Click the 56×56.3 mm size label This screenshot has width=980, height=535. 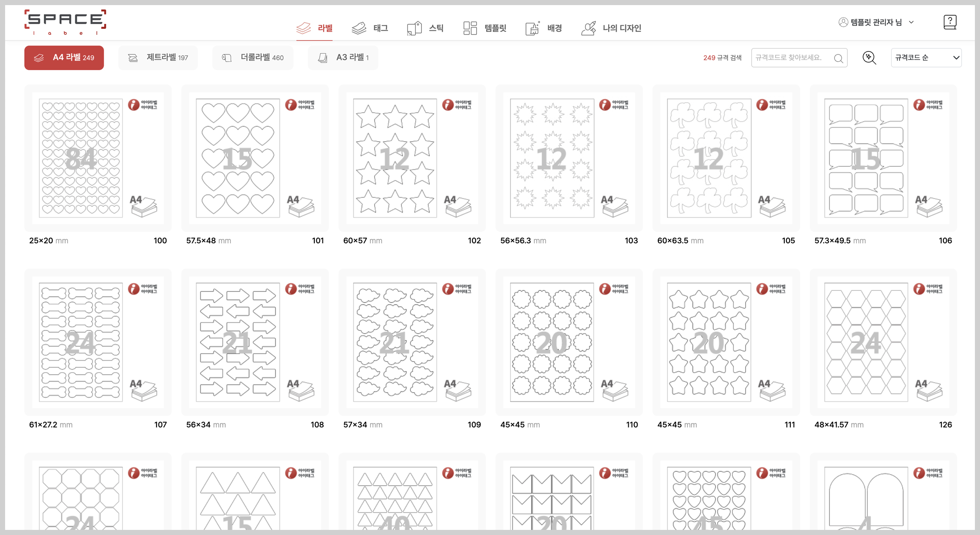[523, 241]
